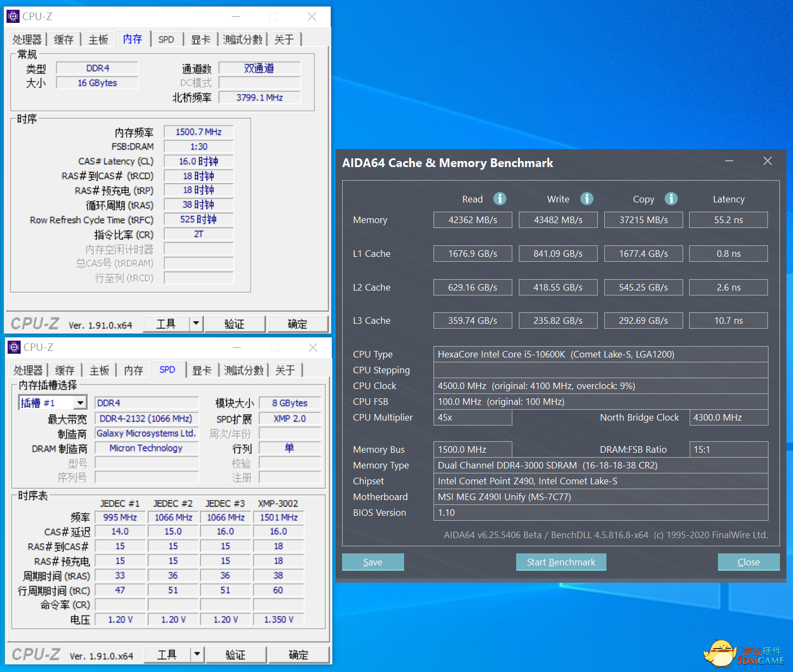The height and width of the screenshot is (672, 793).
Task: Switch to 内存 tab in bottom CPU-Z window
Action: click(134, 370)
